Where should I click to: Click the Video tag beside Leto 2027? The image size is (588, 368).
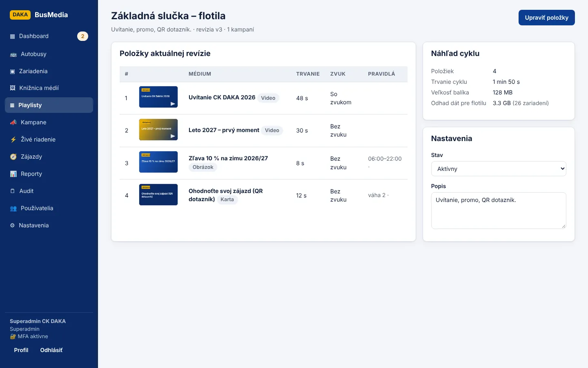(x=272, y=130)
